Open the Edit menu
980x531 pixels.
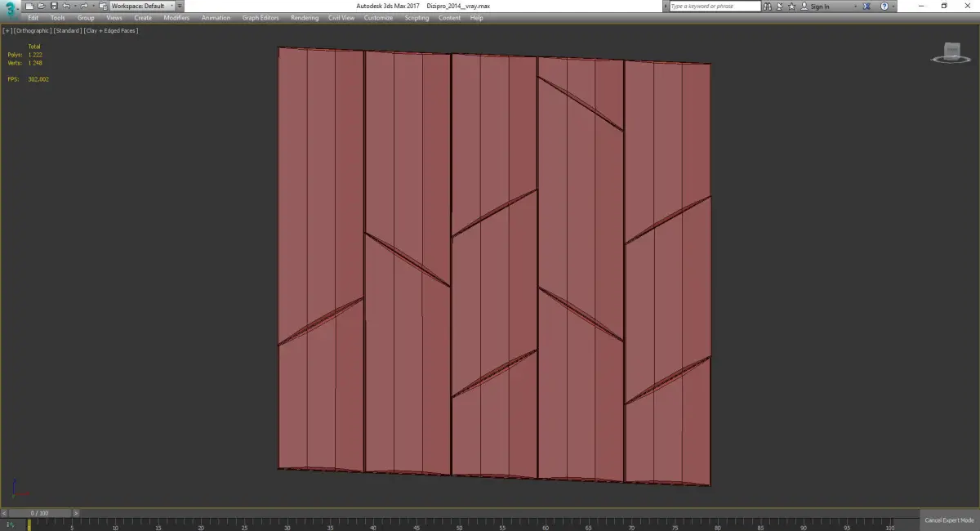tap(33, 18)
